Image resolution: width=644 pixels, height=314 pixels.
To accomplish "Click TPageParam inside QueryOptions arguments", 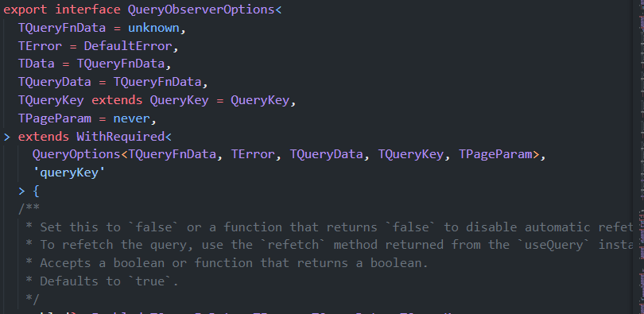I will pyautogui.click(x=495, y=154).
